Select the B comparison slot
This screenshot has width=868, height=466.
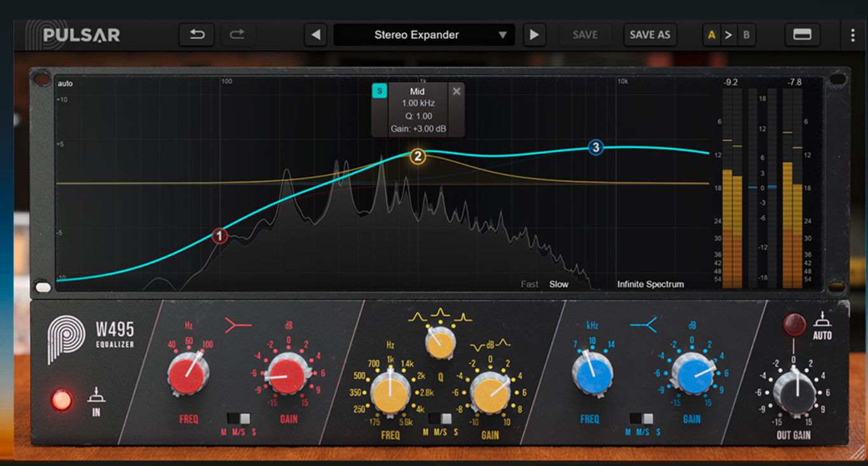(x=747, y=35)
